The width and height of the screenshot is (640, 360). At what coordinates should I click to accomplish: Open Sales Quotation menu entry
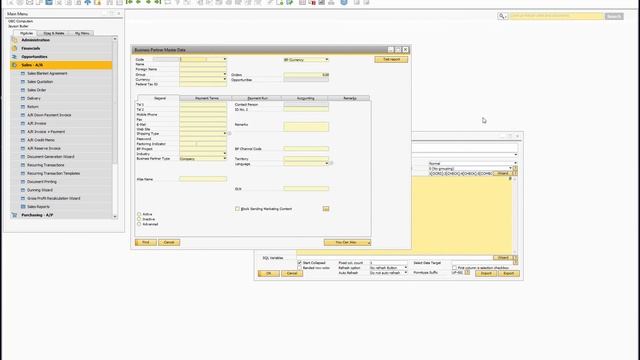pyautogui.click(x=40, y=82)
